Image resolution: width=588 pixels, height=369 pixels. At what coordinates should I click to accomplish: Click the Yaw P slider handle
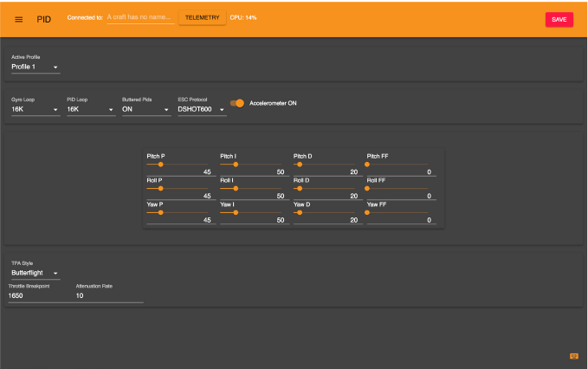click(x=160, y=212)
